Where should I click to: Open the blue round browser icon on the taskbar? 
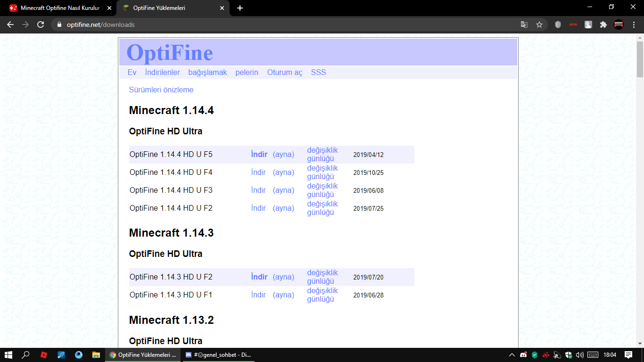(x=78, y=355)
